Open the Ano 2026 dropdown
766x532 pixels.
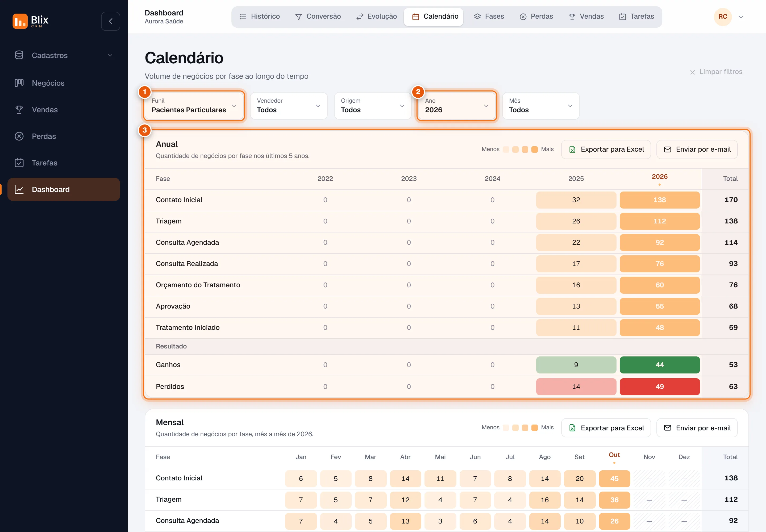click(457, 106)
